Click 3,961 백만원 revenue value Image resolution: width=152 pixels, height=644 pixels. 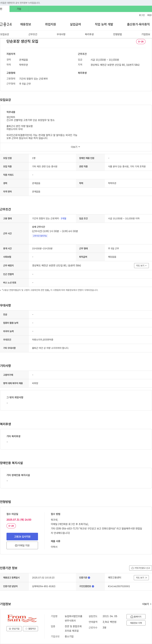[x=109, y=622]
